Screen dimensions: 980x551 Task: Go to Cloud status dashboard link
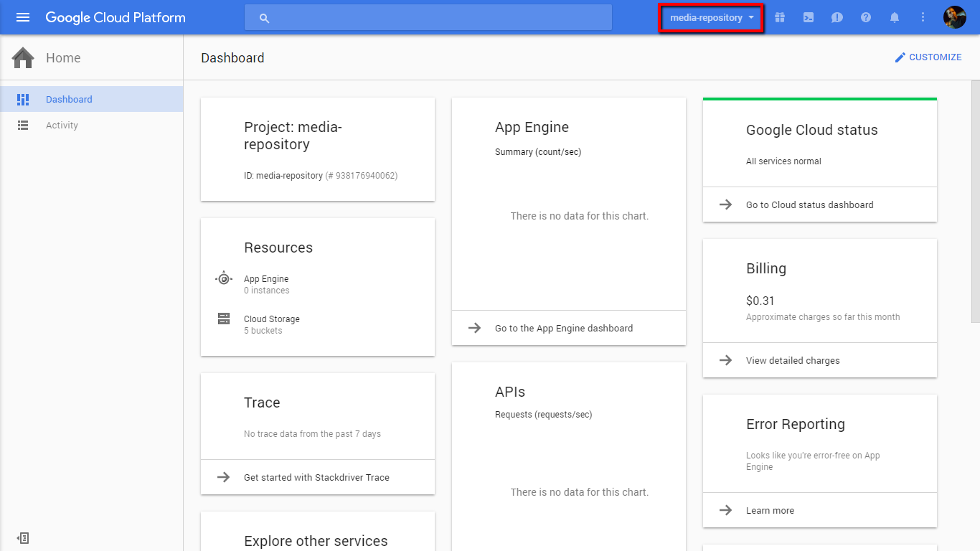[x=809, y=205]
